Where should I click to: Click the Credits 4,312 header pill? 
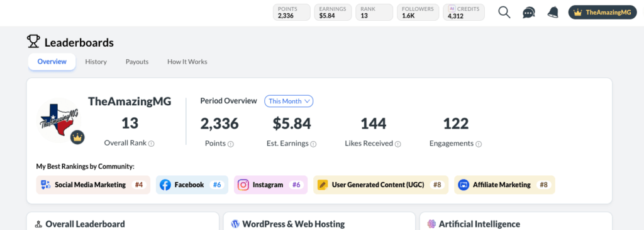[464, 13]
